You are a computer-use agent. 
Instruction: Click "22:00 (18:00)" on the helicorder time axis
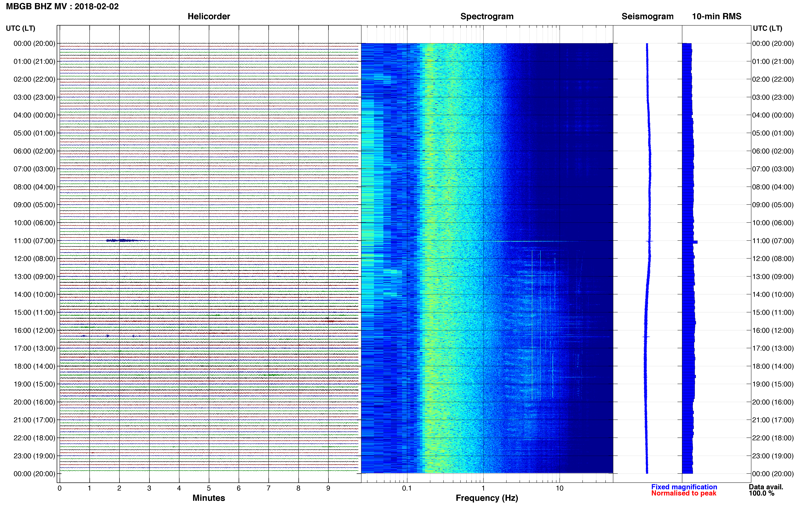coord(34,438)
